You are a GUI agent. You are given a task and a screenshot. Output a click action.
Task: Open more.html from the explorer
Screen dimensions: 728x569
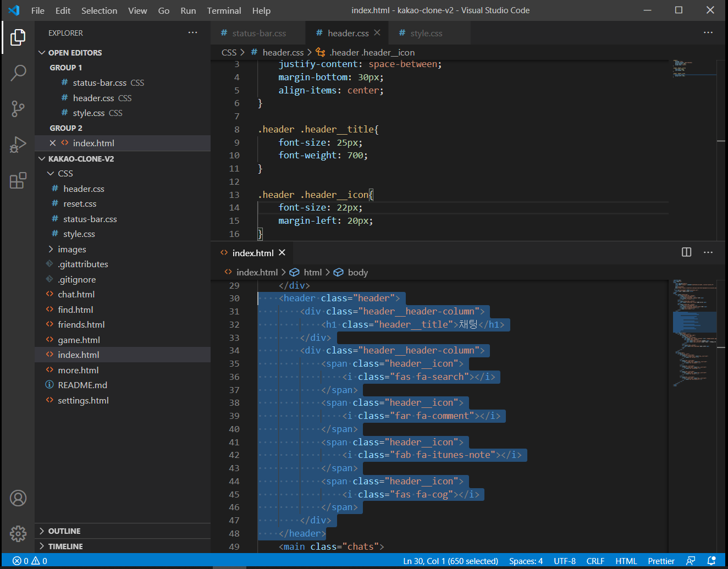point(78,371)
